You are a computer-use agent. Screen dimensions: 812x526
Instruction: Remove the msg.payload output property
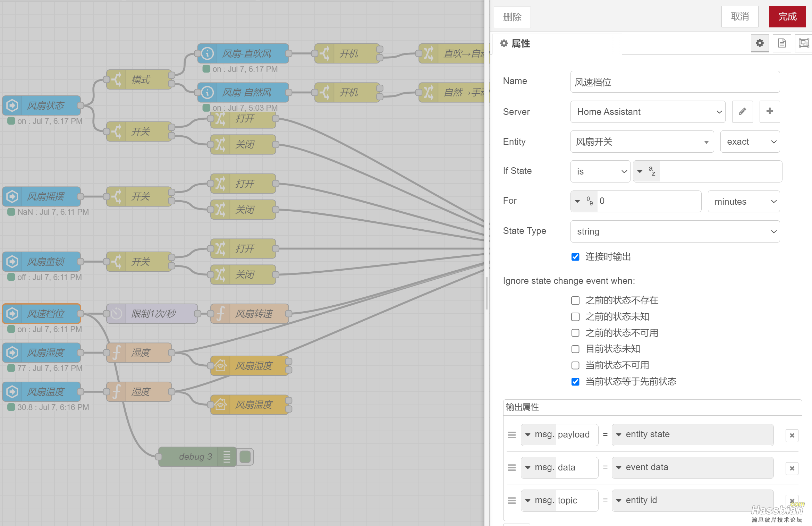tap(792, 435)
